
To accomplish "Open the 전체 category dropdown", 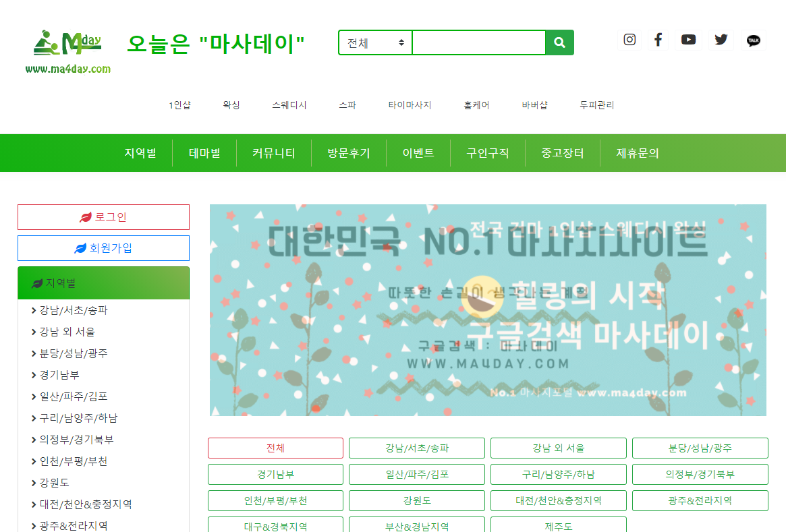I will [375, 42].
